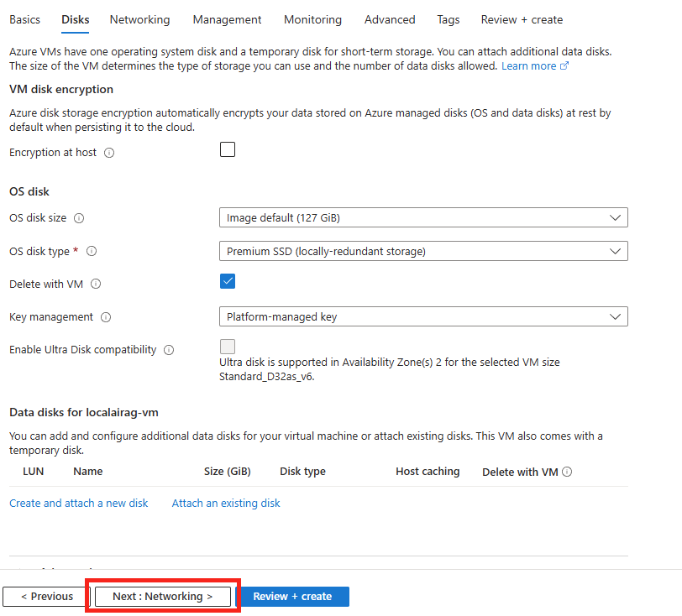This screenshot has height=616, width=682.
Task: Open the OS disk size dropdown
Action: point(423,218)
